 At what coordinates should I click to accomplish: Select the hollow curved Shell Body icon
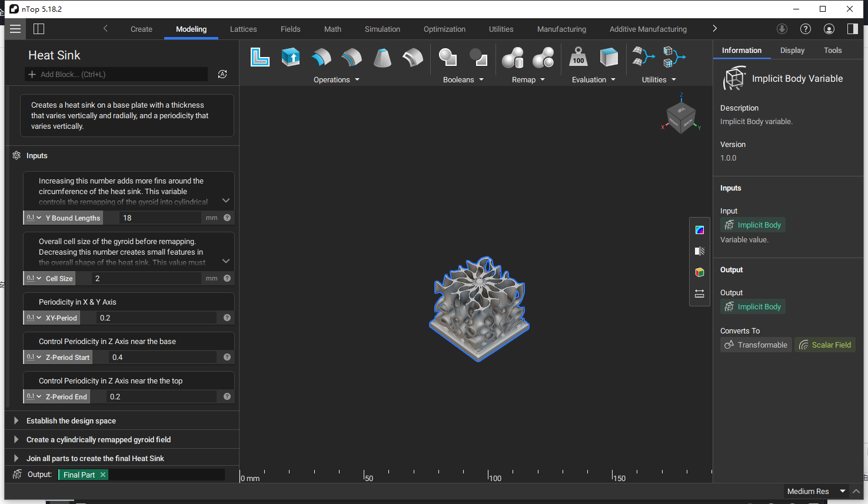[x=413, y=57]
